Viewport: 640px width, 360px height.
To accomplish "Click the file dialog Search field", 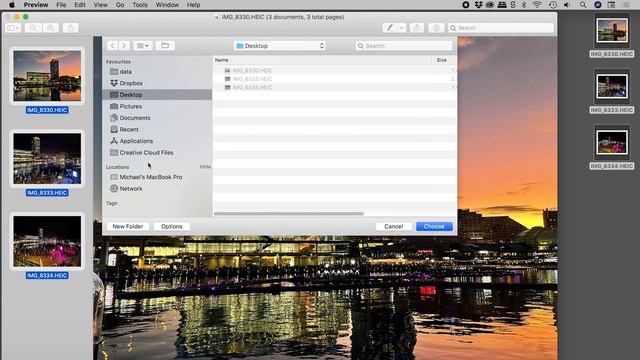I will click(x=404, y=46).
